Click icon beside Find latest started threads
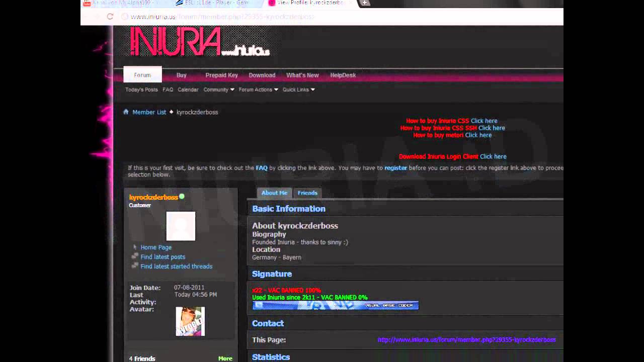The image size is (644, 362). pos(135,266)
